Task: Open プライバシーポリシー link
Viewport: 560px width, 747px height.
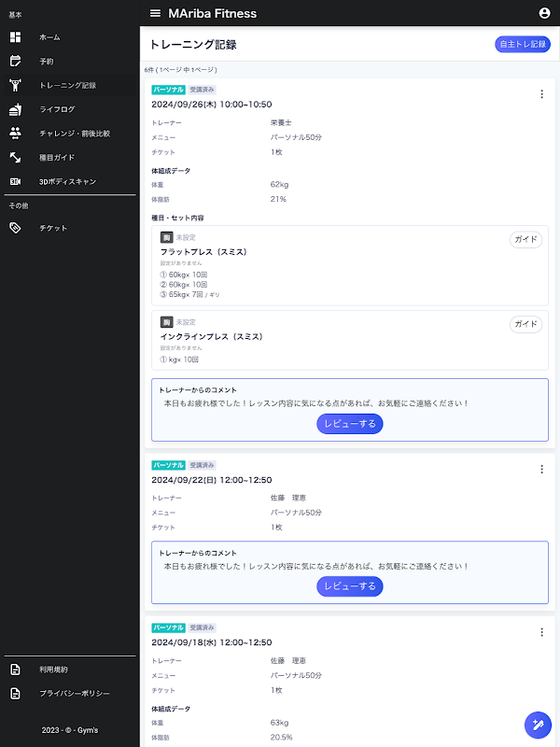Action: coord(70,693)
